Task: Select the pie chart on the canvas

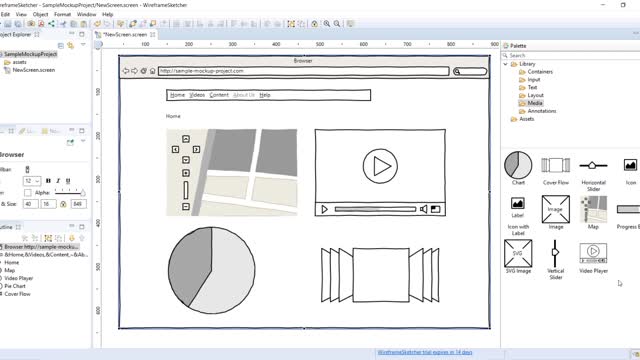Action: (x=211, y=270)
